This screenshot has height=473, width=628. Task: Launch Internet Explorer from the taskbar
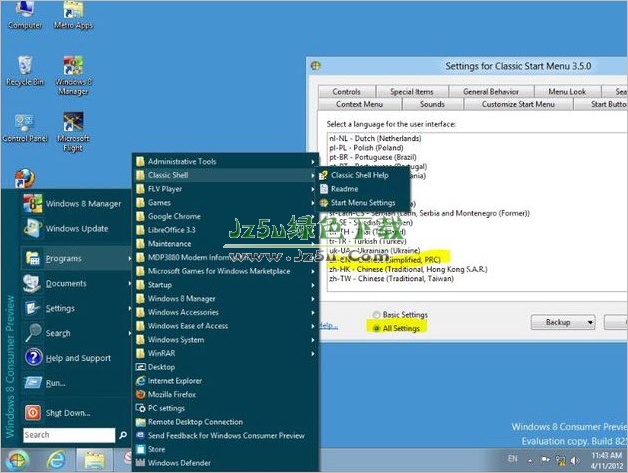[x=56, y=460]
